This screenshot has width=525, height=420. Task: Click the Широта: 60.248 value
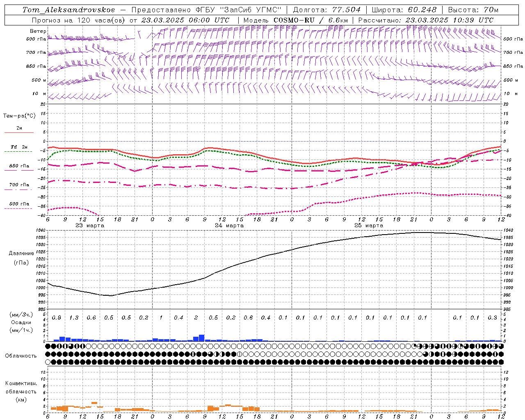point(404,9)
